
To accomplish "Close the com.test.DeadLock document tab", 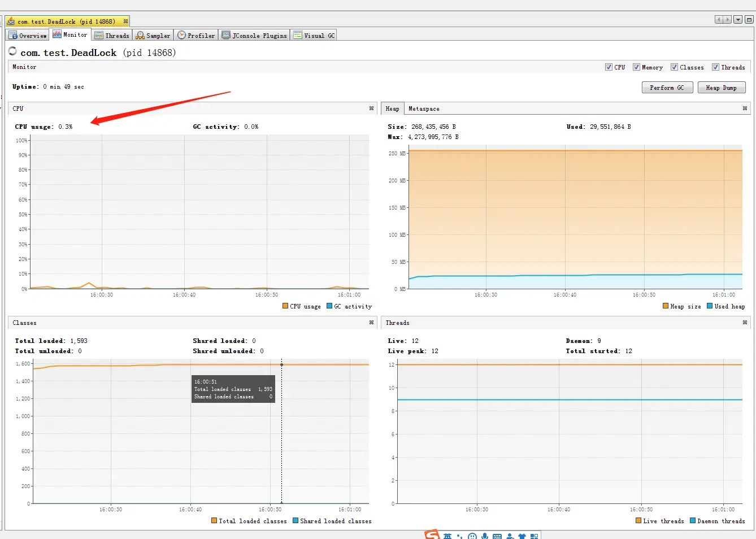I will point(125,21).
